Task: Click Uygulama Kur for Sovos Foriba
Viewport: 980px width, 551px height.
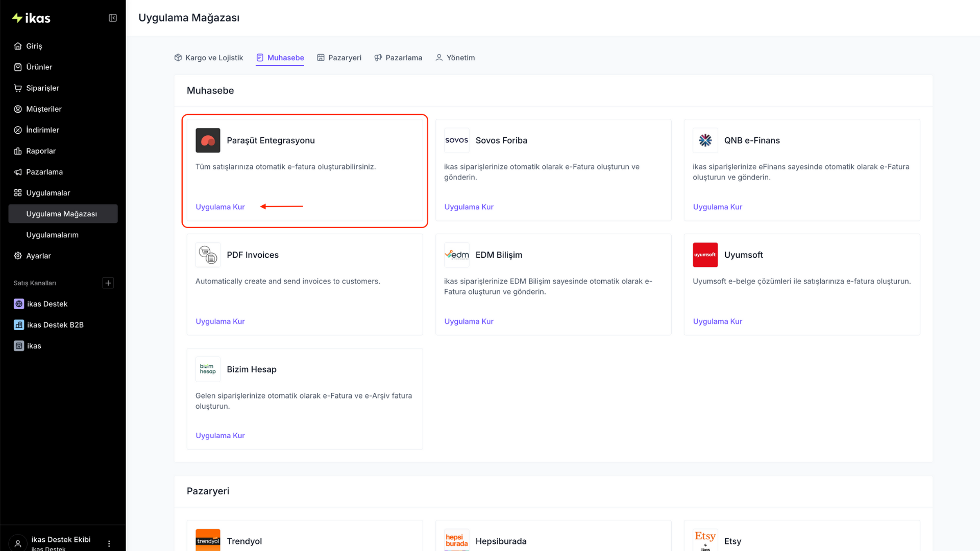Action: [469, 207]
